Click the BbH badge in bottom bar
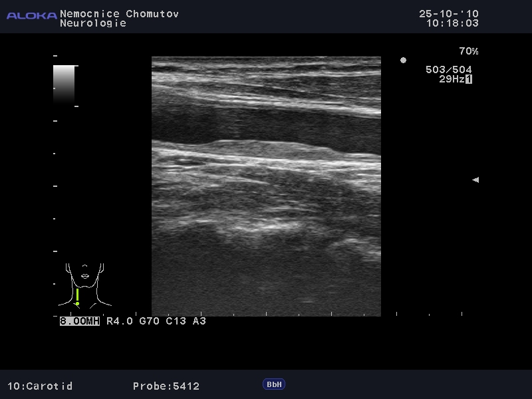 274,384
